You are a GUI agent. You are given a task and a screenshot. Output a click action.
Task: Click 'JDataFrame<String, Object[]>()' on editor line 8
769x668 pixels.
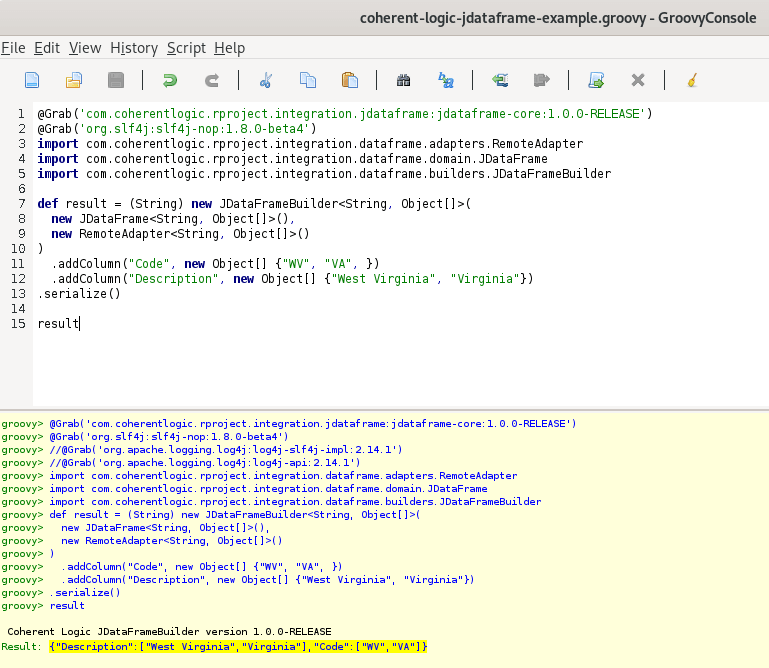click(186, 219)
